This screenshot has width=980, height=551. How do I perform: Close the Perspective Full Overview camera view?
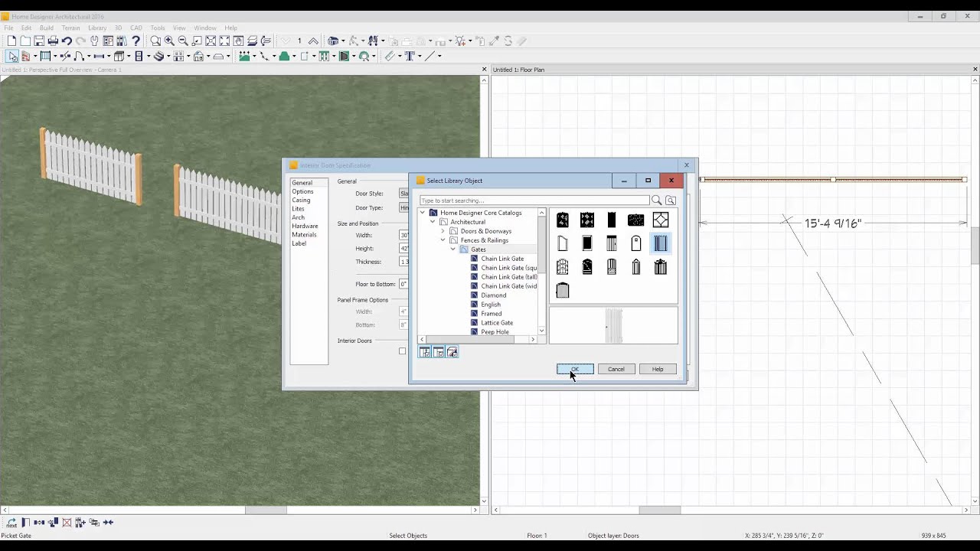point(484,70)
